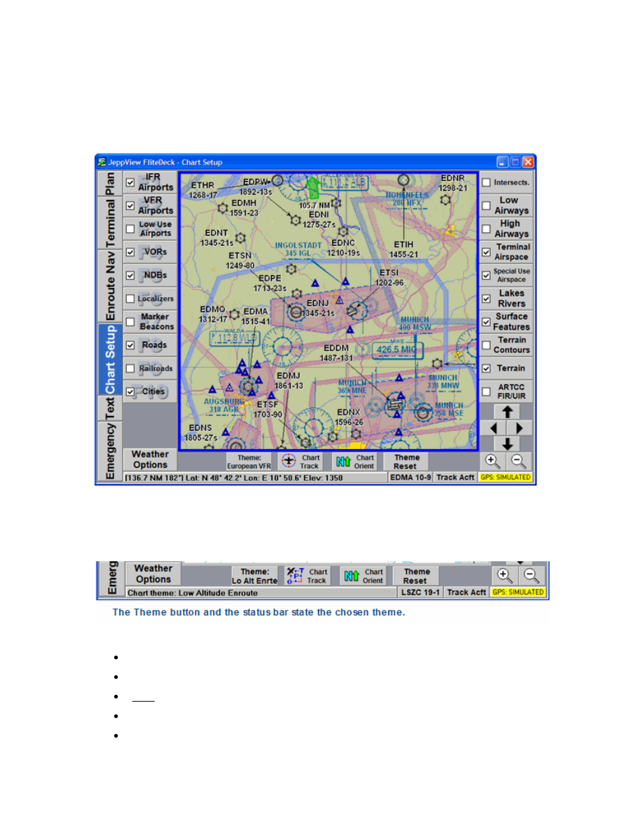
Task: Click 'Chart theme: Low Altitude Enroute' status text
Action: click(x=192, y=593)
